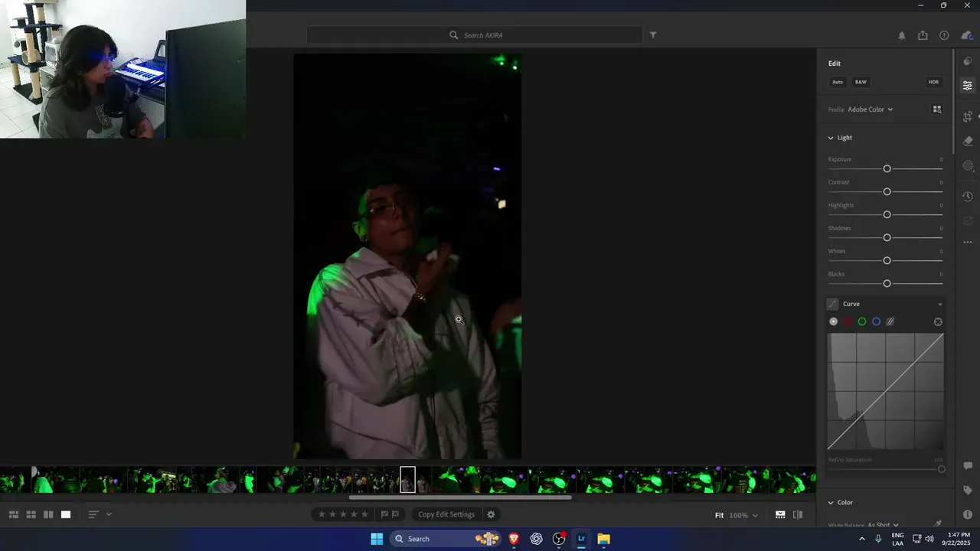Select the Edit sliders panel icon

click(x=968, y=85)
